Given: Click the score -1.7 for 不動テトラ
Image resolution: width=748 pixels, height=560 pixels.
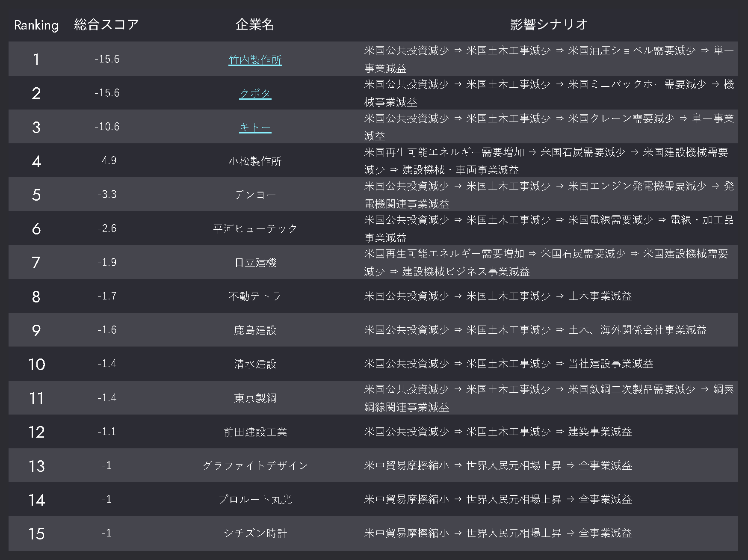Looking at the screenshot, I should [107, 296].
